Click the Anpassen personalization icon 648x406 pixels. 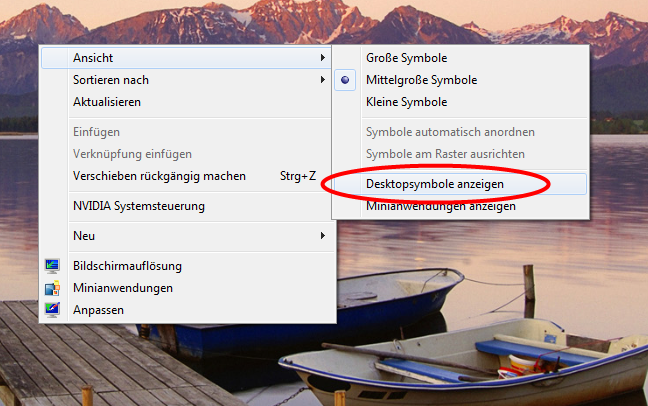pyautogui.click(x=52, y=310)
